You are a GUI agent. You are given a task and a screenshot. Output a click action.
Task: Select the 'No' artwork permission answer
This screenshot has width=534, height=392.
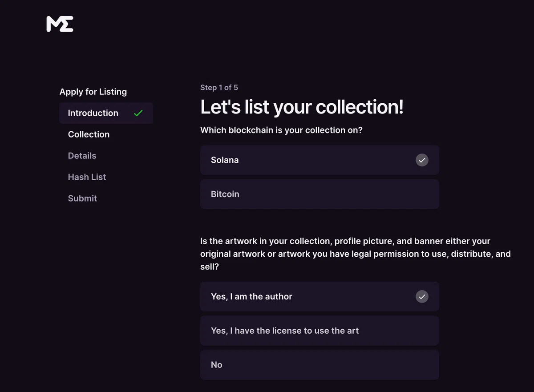click(x=320, y=365)
